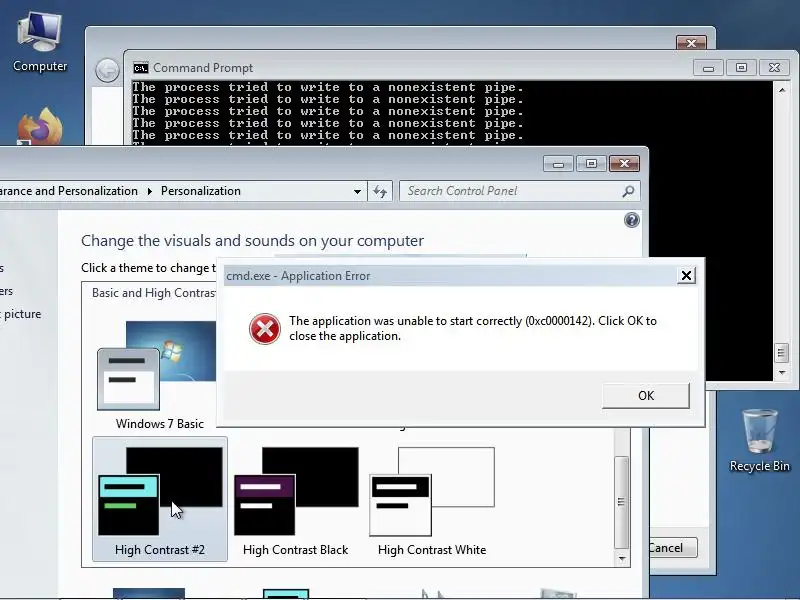Screen dimensions: 800x600
Task: Minimize the Command Prompt window
Action: [x=708, y=68]
